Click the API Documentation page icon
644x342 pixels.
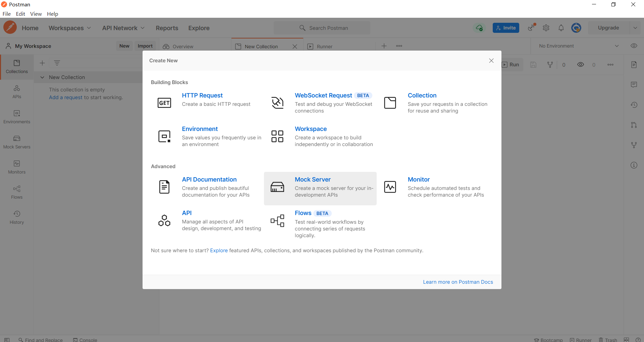click(164, 187)
